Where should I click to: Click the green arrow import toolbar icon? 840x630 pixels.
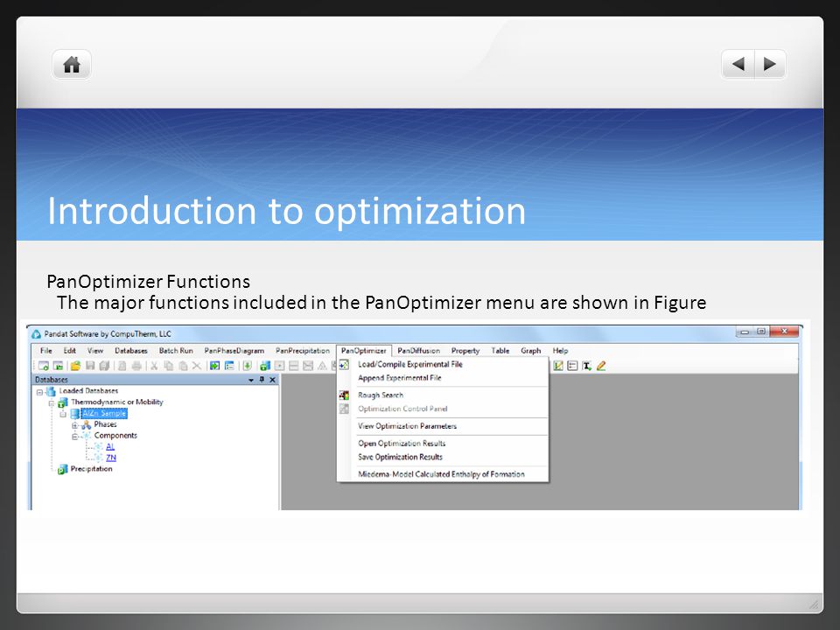coord(215,366)
